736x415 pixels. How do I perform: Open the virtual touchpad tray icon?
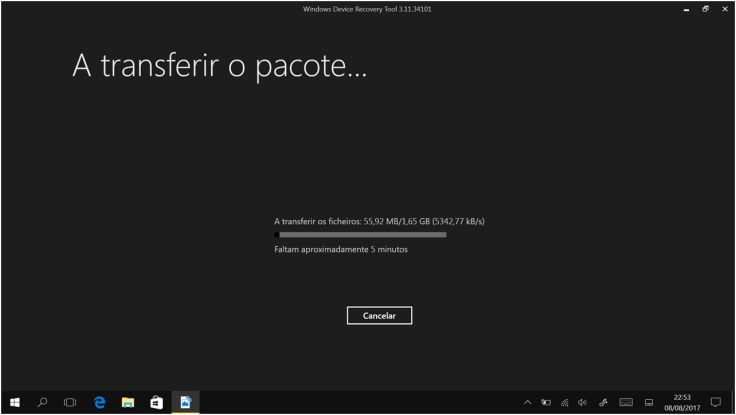649,403
